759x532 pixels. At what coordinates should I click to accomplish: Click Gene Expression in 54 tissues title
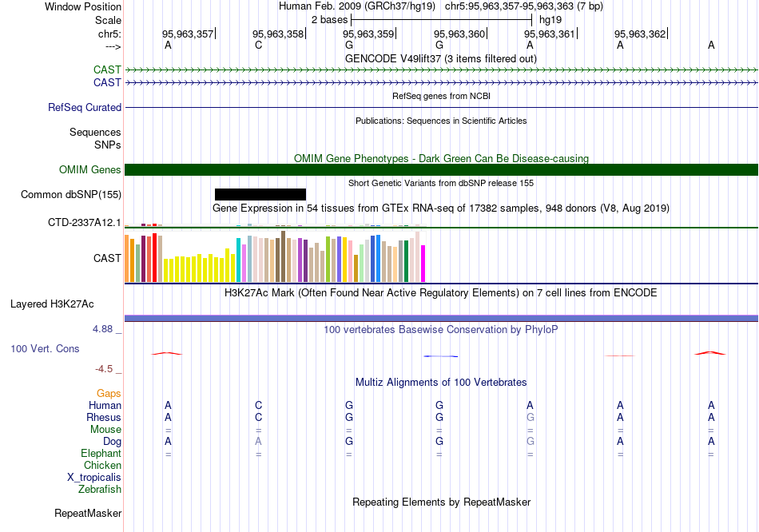(441, 208)
